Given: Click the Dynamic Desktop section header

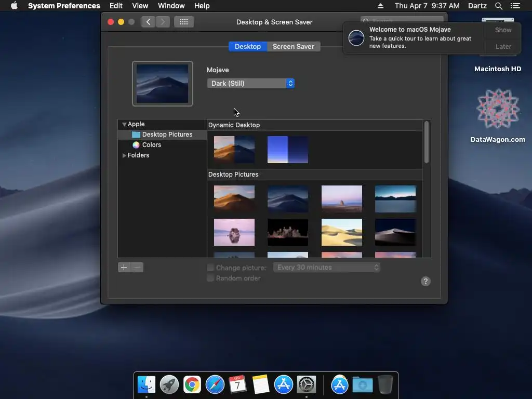Looking at the screenshot, I should [x=234, y=125].
